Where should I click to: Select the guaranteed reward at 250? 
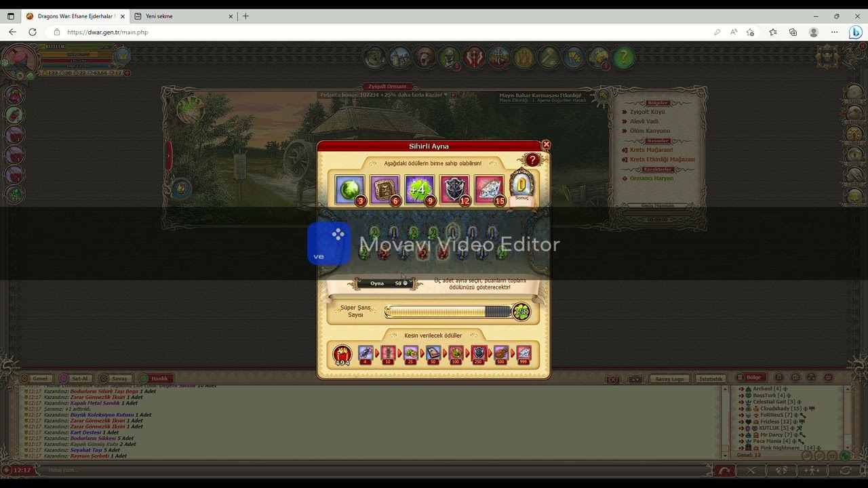479,354
